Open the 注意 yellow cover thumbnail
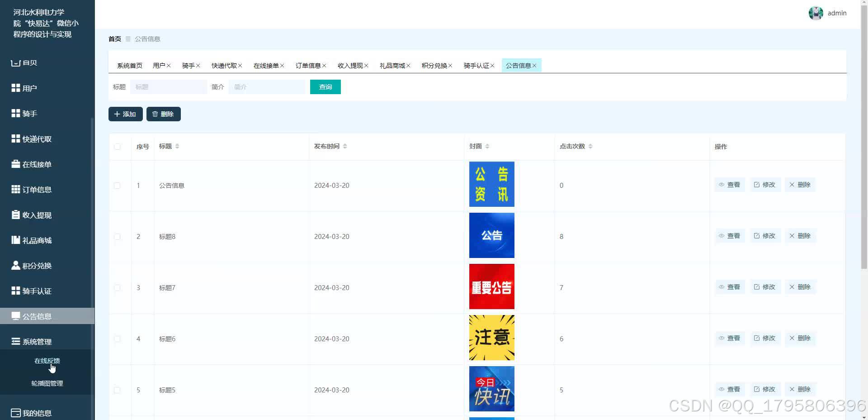The width and height of the screenshot is (868, 420). (492, 338)
